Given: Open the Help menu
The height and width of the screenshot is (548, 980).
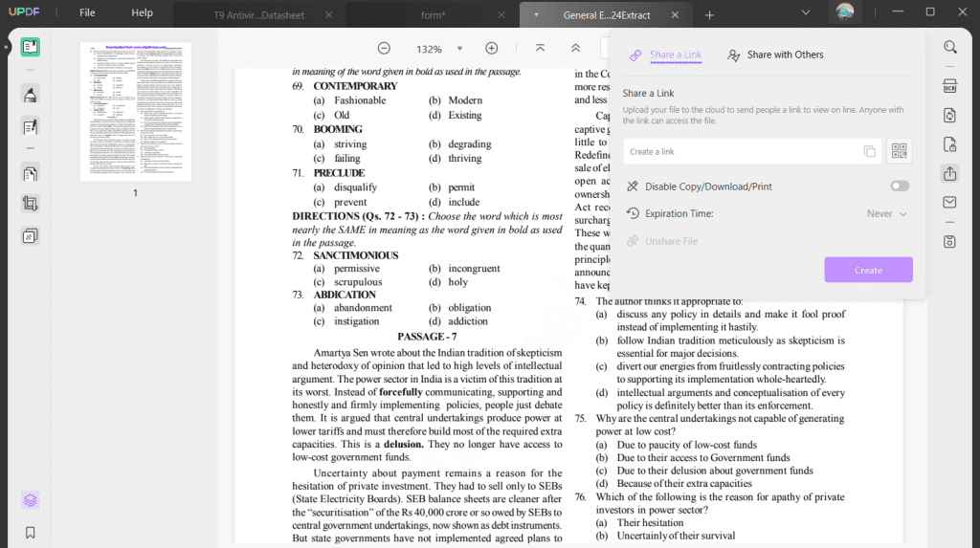Looking at the screenshot, I should pyautogui.click(x=142, y=12).
